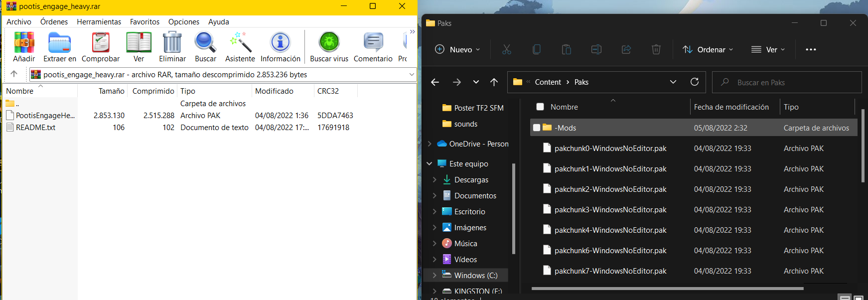The width and height of the screenshot is (868, 300).
Task: Click the Cut scissors icon in Explorer
Action: (507, 49)
